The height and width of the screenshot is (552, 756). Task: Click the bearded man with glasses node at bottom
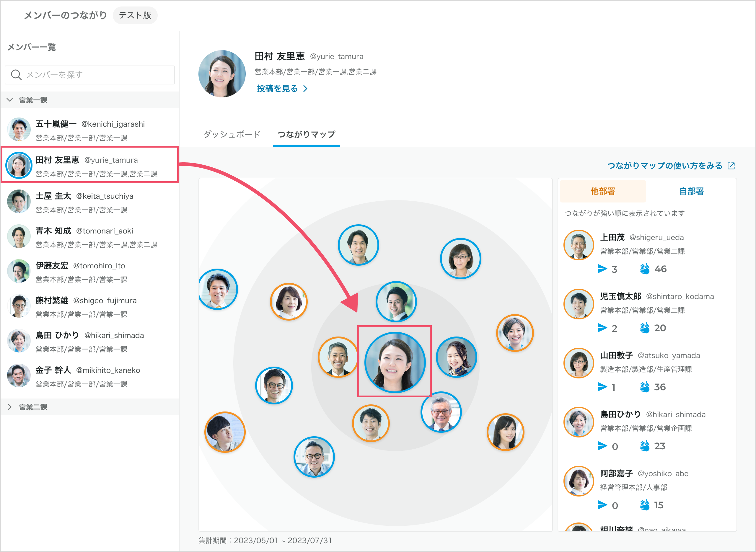[314, 457]
